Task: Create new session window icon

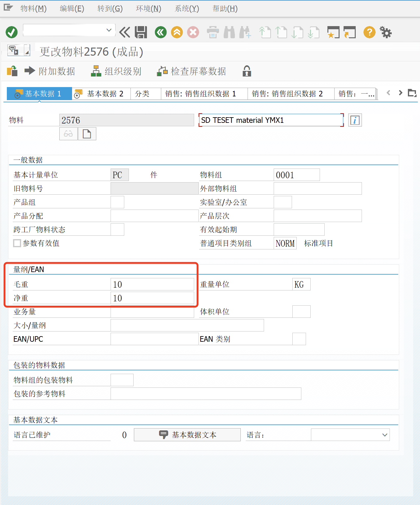Action: click(x=333, y=32)
